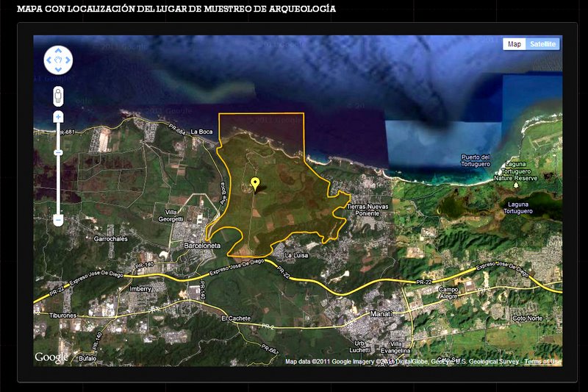Open the Terms of Use link
588x392 pixels.
pyautogui.click(x=542, y=362)
